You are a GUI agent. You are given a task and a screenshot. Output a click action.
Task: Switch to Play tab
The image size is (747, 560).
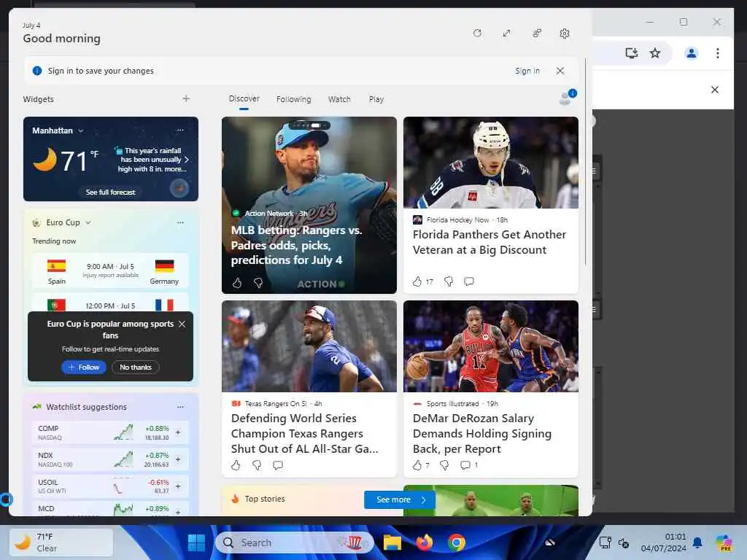point(376,99)
